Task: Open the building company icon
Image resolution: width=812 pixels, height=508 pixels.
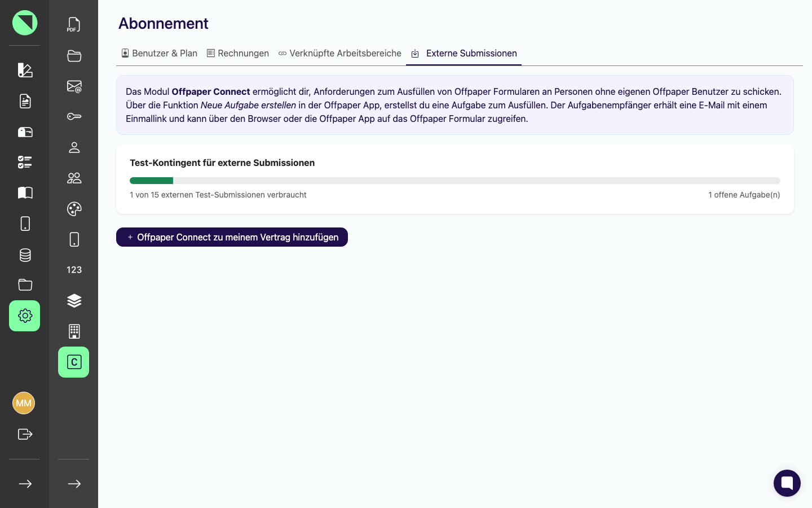Action: pyautogui.click(x=74, y=331)
